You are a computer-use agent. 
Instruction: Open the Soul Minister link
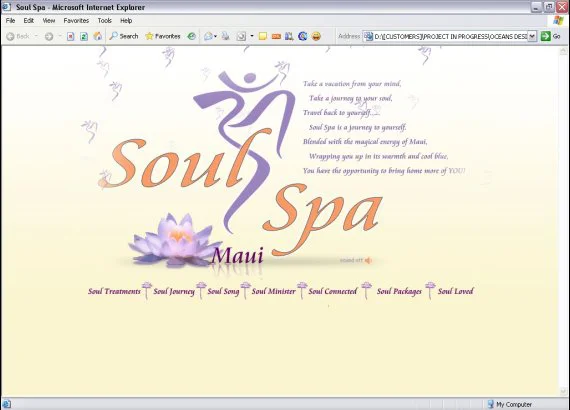click(273, 291)
